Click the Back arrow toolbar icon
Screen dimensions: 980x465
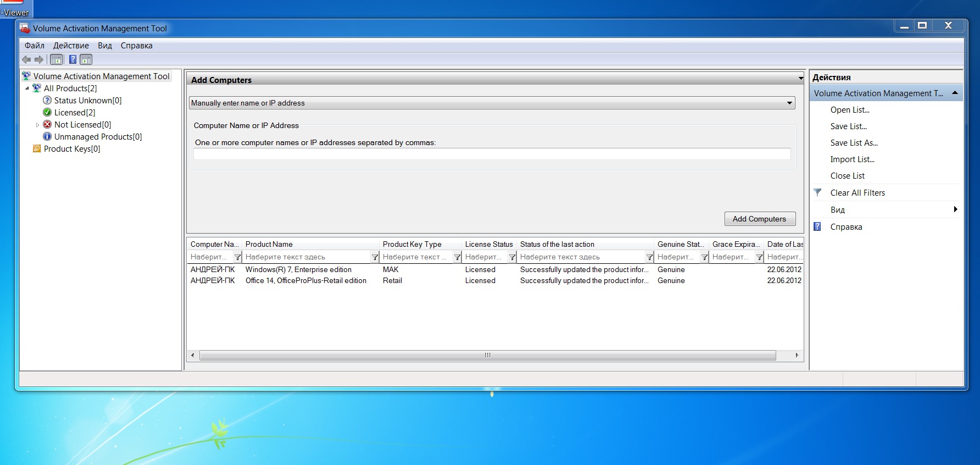pos(26,59)
